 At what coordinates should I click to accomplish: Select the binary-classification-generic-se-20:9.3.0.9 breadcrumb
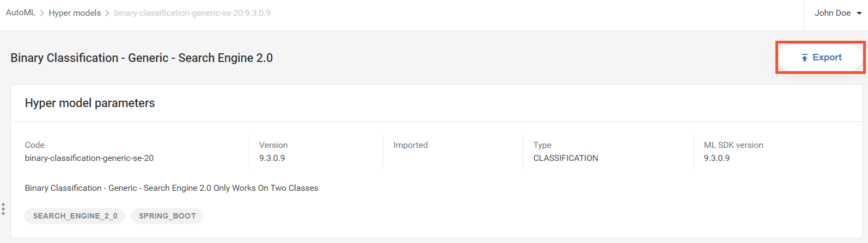(192, 13)
